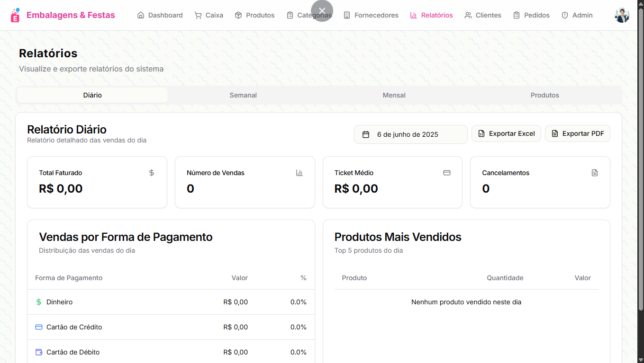644x363 pixels.
Task: Open the user profile avatar menu
Action: point(622,15)
